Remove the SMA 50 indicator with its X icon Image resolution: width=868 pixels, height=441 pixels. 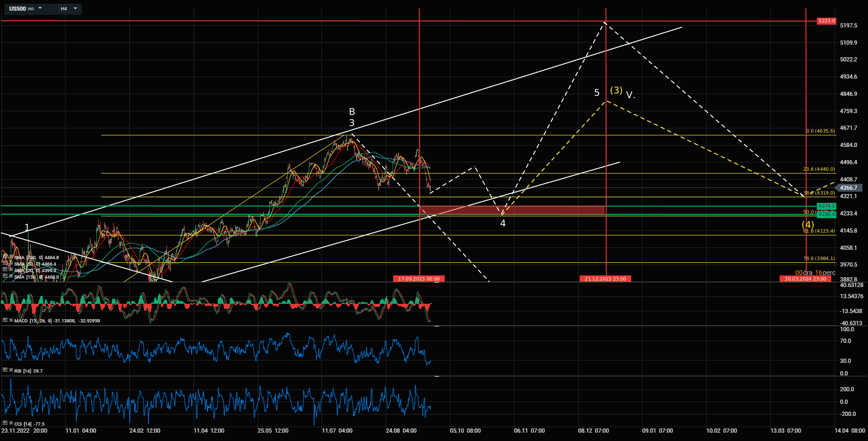[x=11, y=264]
